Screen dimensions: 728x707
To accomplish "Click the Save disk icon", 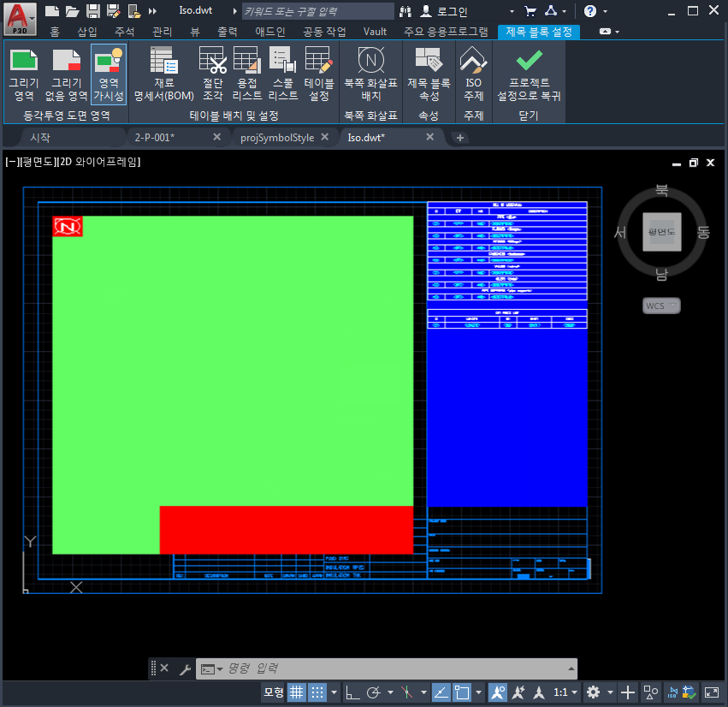I will tap(93, 10).
